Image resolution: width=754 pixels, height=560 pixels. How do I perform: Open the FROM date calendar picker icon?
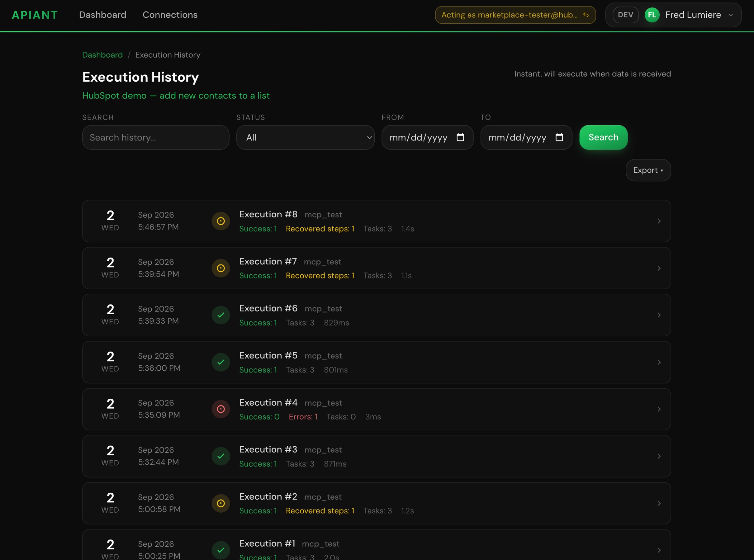[460, 137]
